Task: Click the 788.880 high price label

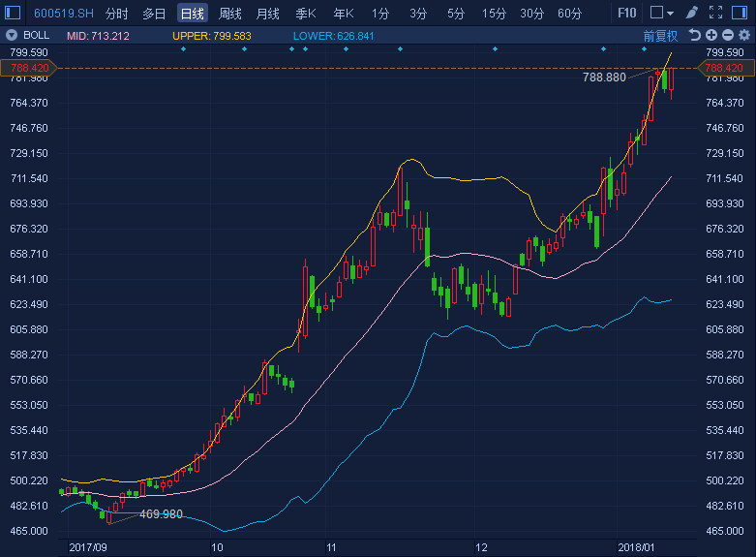Action: coord(604,77)
